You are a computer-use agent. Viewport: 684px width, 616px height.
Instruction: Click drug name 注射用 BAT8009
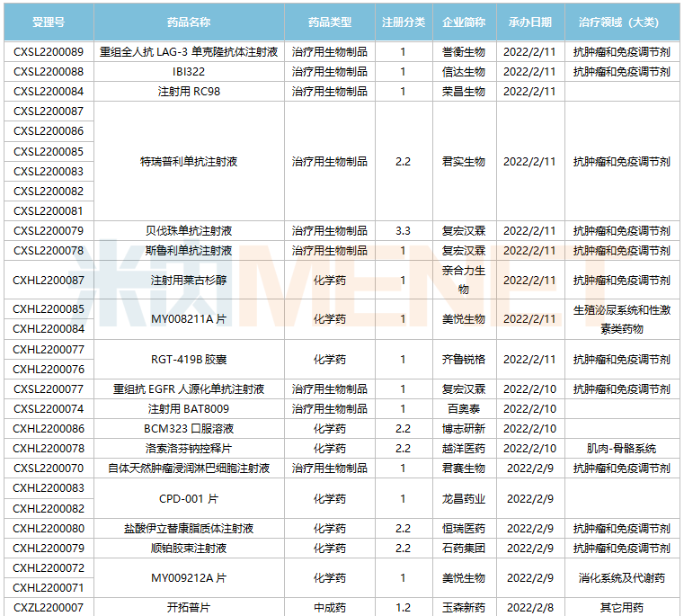[x=189, y=409]
